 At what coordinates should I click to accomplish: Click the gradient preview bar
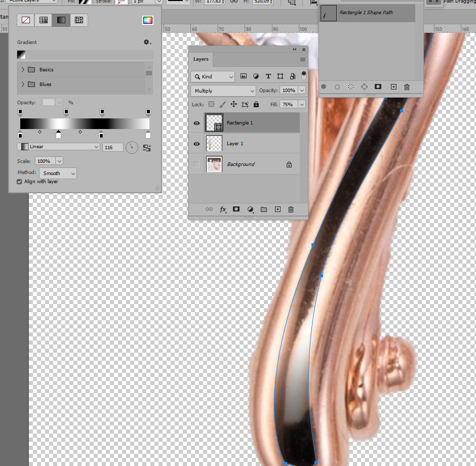pyautogui.click(x=85, y=123)
